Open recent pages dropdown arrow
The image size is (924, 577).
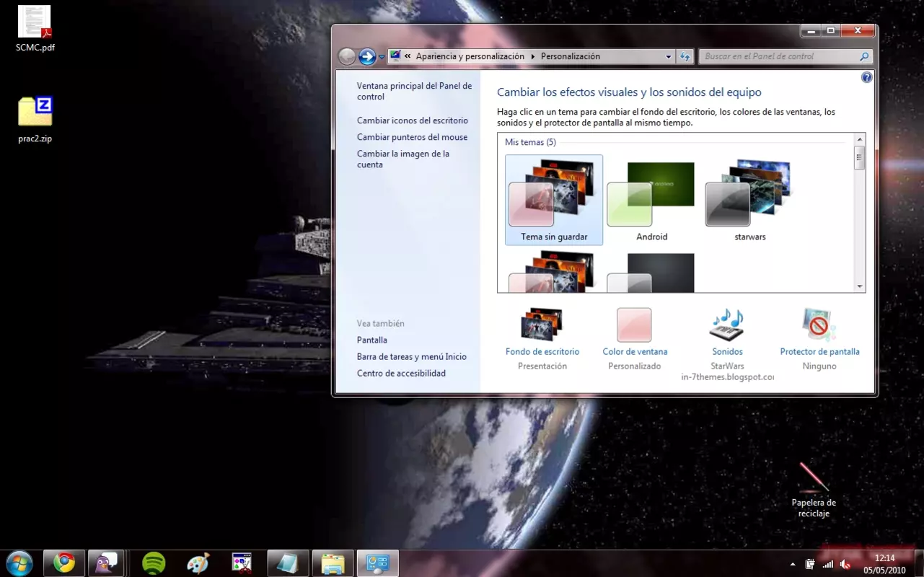(382, 57)
